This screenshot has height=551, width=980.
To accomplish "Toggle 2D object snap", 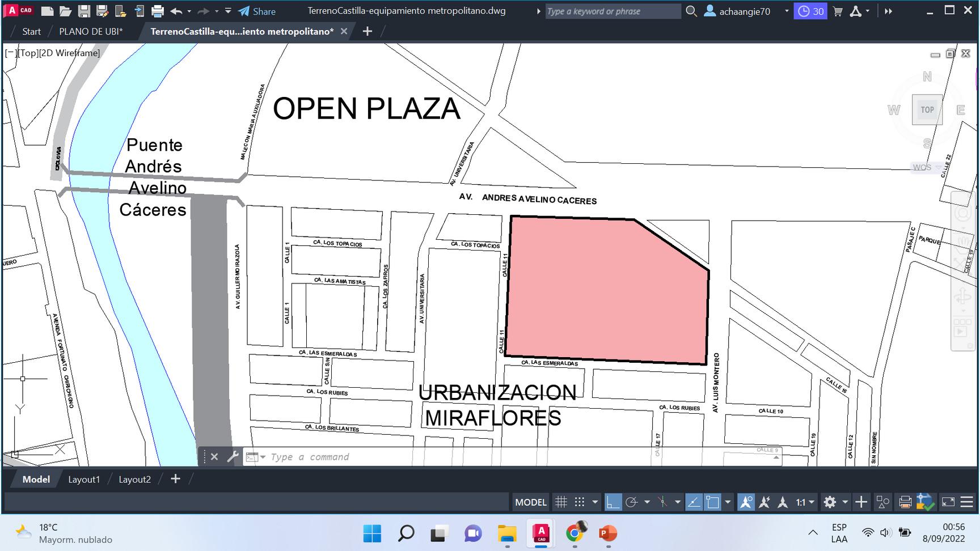I will coord(713,502).
